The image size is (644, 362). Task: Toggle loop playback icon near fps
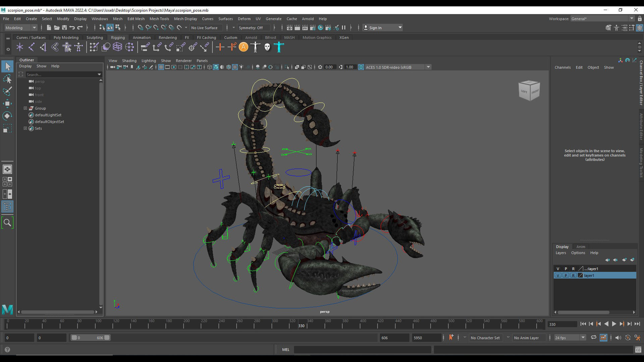[593, 338]
